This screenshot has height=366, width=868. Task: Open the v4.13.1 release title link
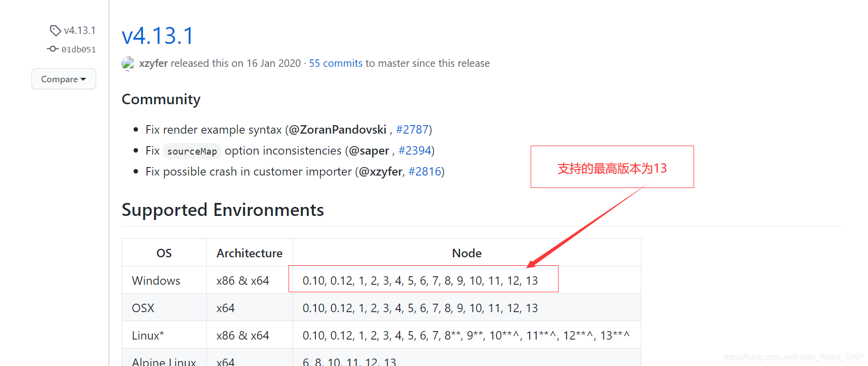pos(157,36)
